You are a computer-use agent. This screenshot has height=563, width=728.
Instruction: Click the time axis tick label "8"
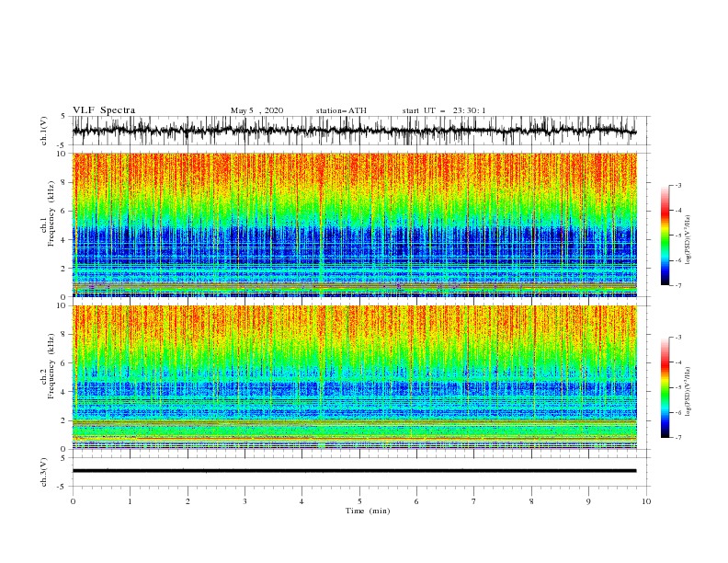coord(531,501)
